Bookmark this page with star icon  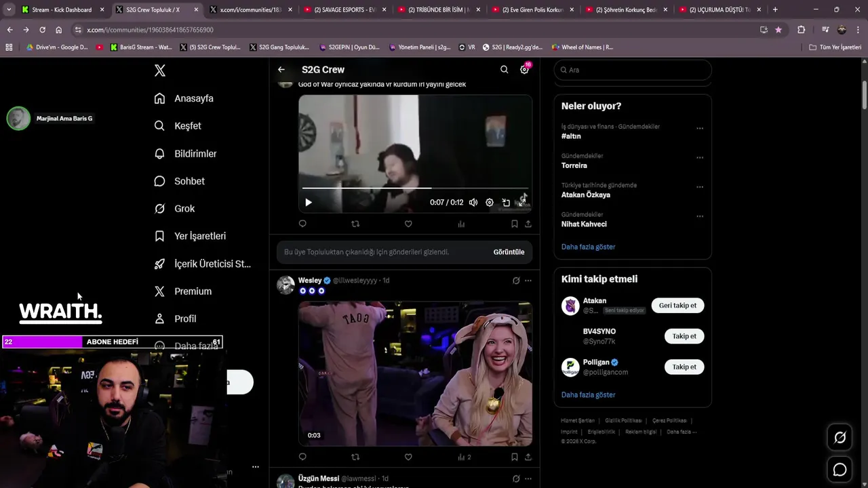tap(778, 30)
